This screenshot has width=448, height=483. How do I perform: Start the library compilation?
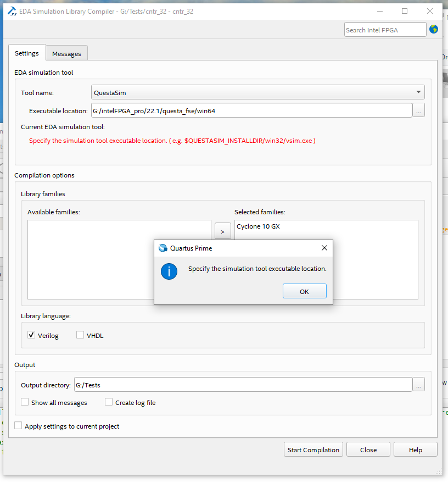coord(313,449)
